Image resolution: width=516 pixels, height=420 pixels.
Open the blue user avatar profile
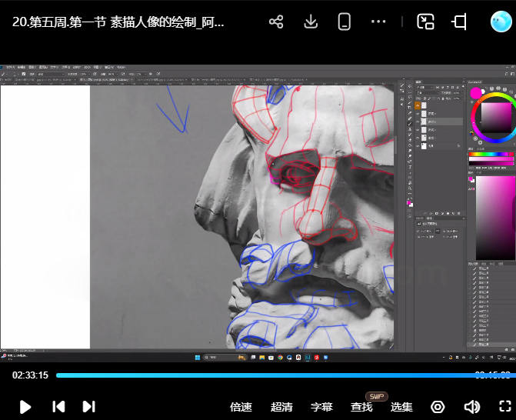pos(501,22)
